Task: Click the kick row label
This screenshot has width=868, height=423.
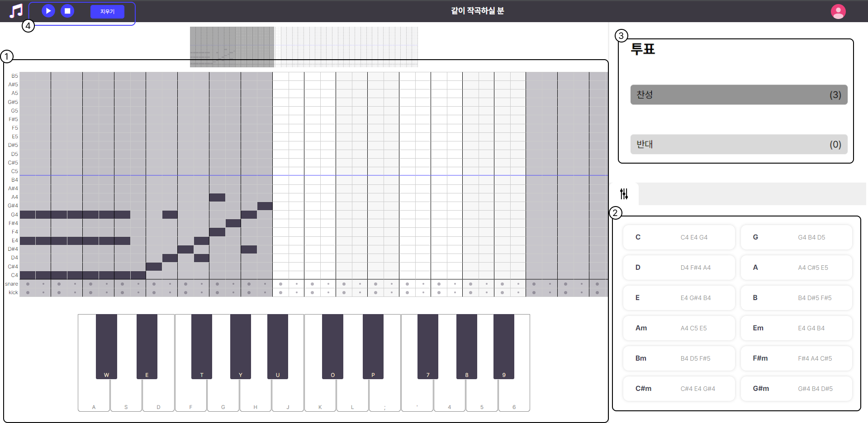Action: [x=14, y=292]
